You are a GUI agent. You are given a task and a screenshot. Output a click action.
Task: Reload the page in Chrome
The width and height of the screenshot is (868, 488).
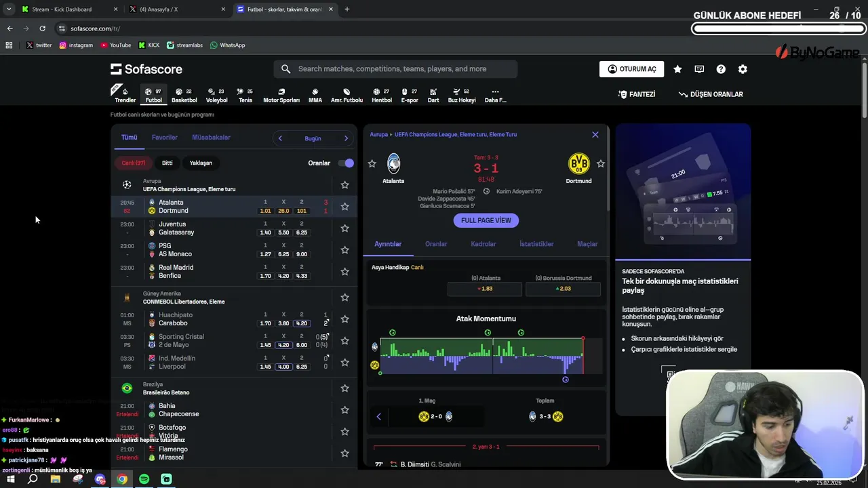pos(42,28)
